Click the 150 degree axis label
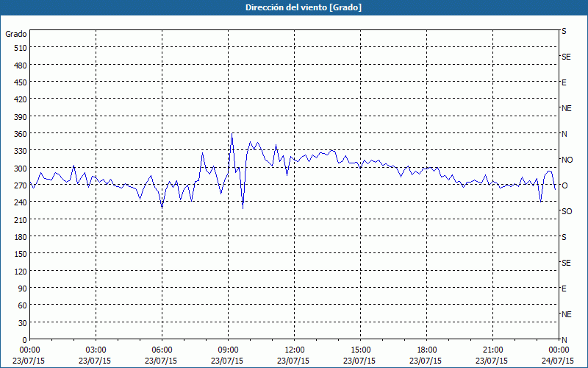Screen dimensions: 588x368 point(21,254)
